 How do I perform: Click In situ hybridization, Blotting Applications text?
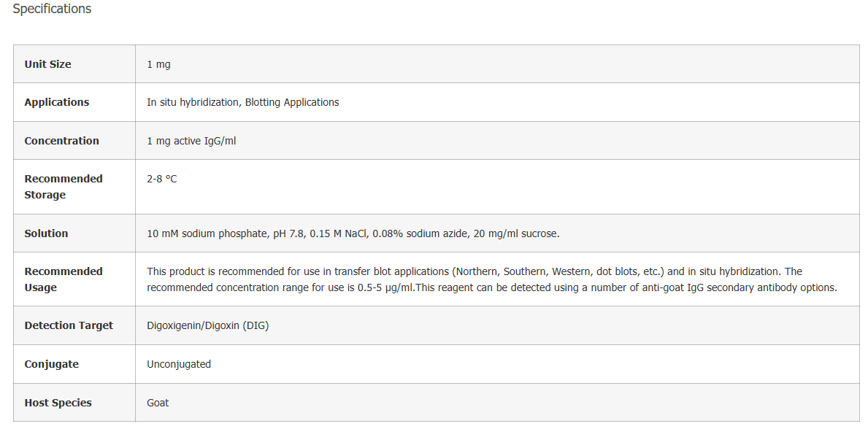click(243, 102)
